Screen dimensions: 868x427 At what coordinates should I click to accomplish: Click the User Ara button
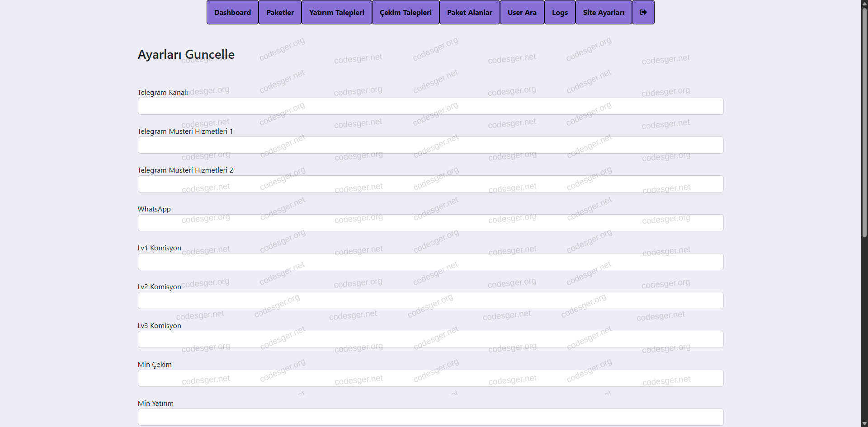pyautogui.click(x=522, y=12)
